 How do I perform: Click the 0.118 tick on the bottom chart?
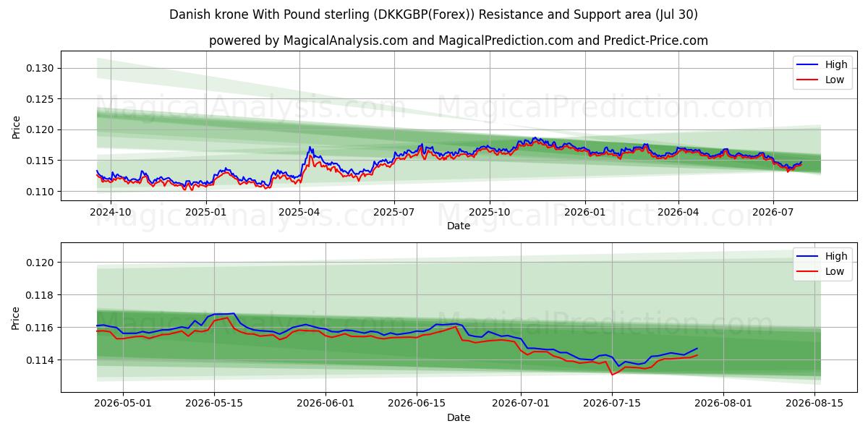point(40,295)
